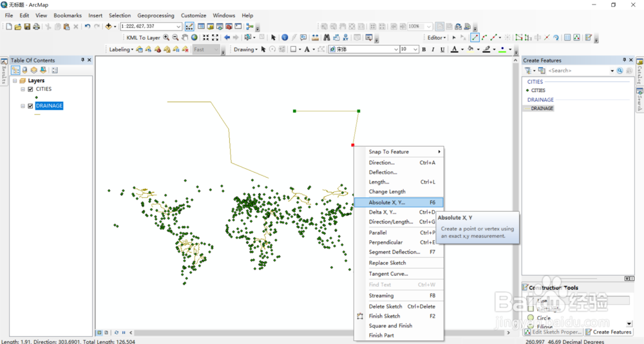Viewport: 644px width, 344px height.
Task: Change the line color pen
Action: [x=487, y=50]
